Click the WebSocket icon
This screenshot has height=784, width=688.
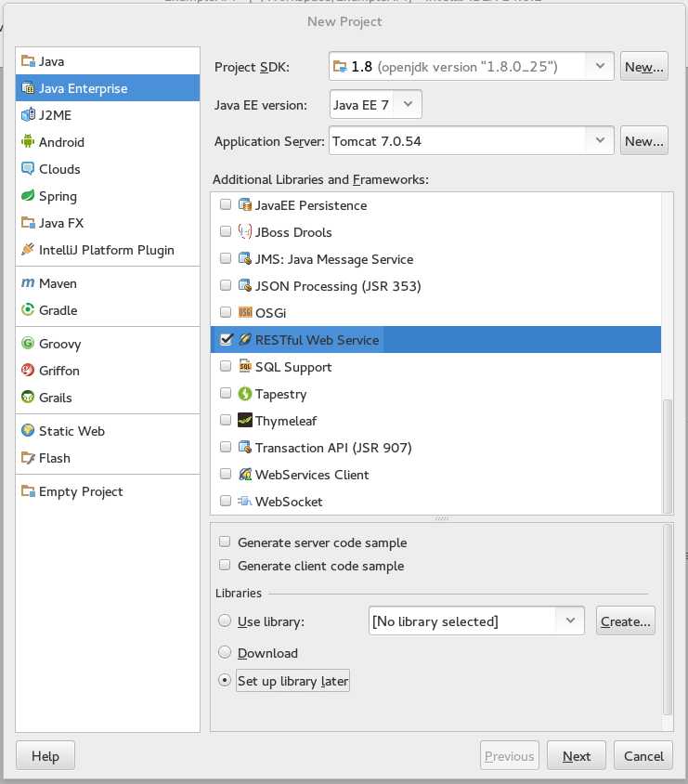[x=245, y=501]
